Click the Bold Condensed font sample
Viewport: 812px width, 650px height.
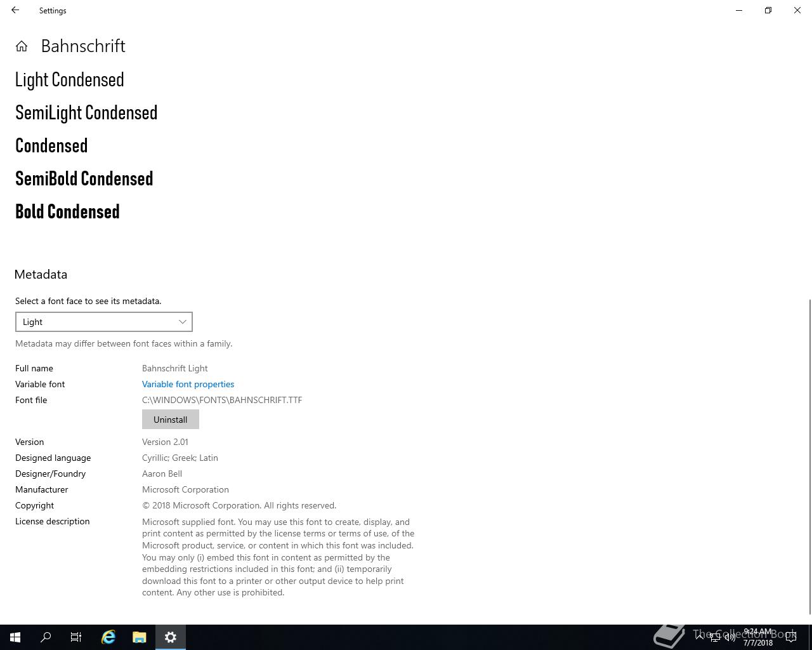pyautogui.click(x=67, y=212)
